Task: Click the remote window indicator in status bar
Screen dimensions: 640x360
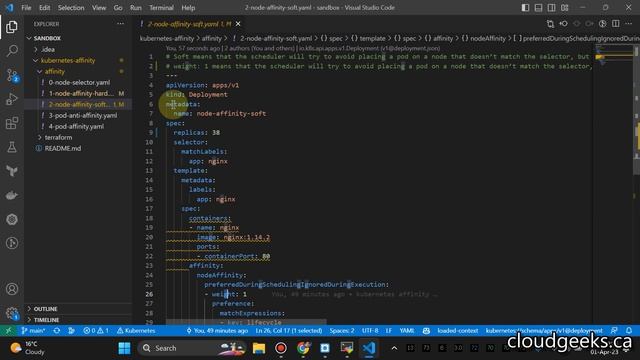Action: pyautogui.click(x=8, y=331)
